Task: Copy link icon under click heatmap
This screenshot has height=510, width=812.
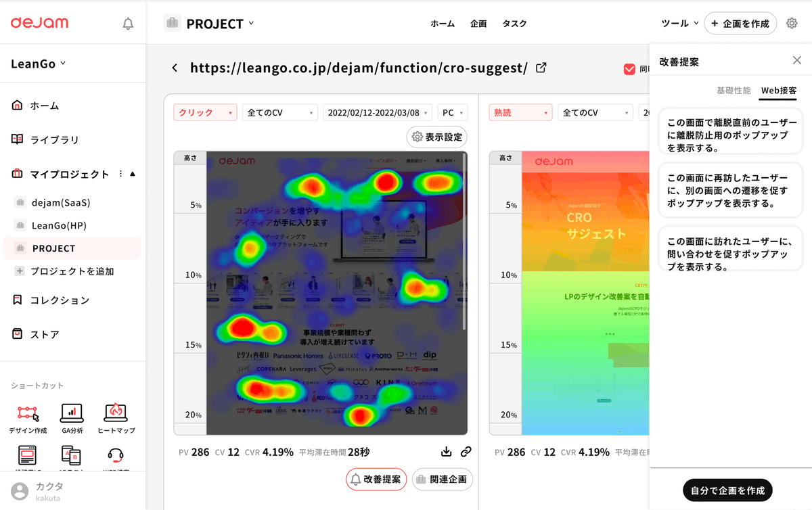Action: coord(466,452)
